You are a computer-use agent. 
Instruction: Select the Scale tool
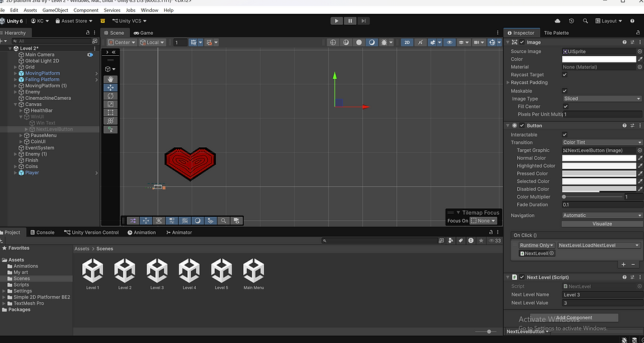click(110, 104)
